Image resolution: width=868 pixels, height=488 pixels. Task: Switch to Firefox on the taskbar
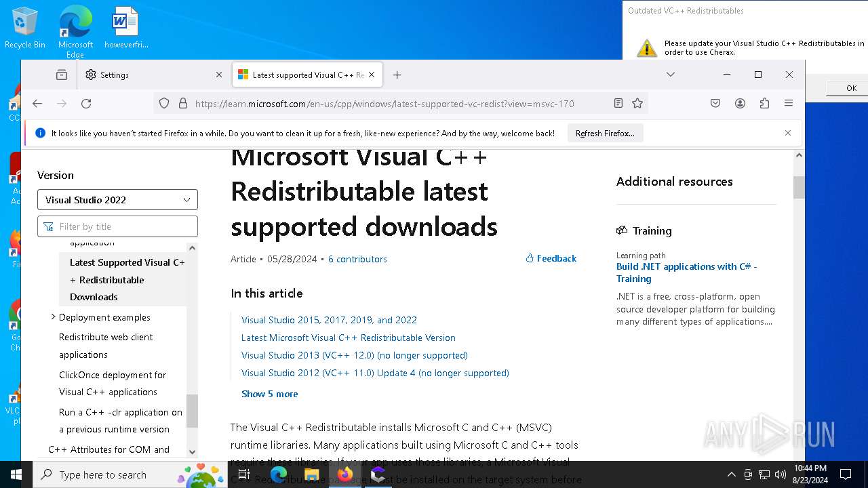click(x=345, y=474)
